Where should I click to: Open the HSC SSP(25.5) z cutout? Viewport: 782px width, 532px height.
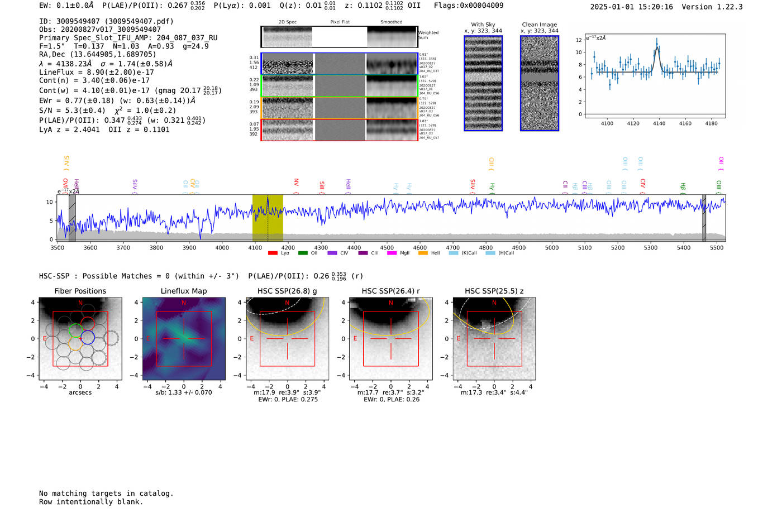(494, 339)
